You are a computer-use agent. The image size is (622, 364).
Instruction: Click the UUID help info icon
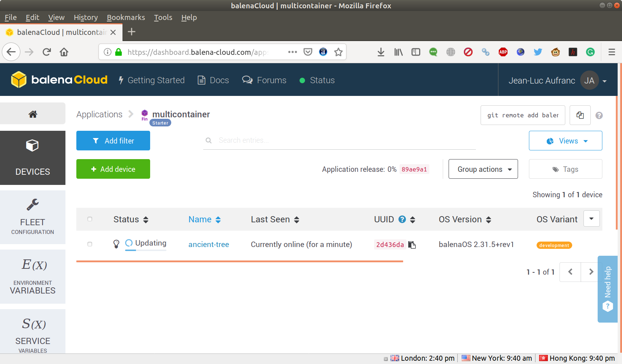(402, 219)
